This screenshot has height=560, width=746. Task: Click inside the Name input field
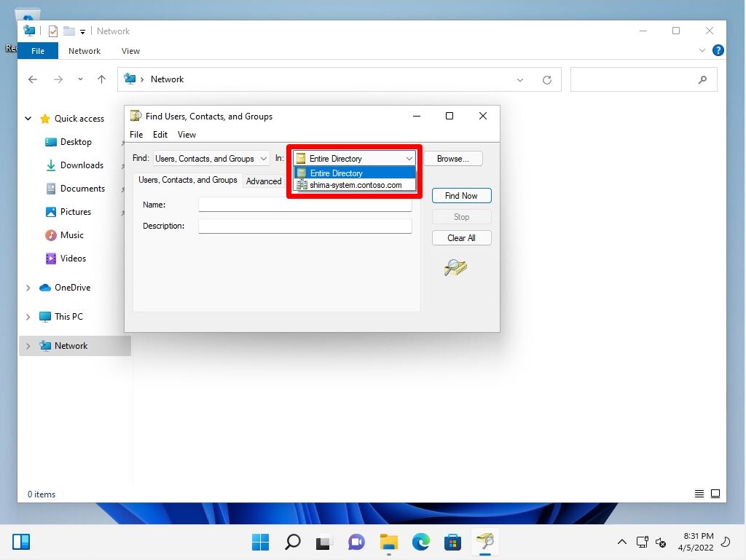tap(305, 205)
